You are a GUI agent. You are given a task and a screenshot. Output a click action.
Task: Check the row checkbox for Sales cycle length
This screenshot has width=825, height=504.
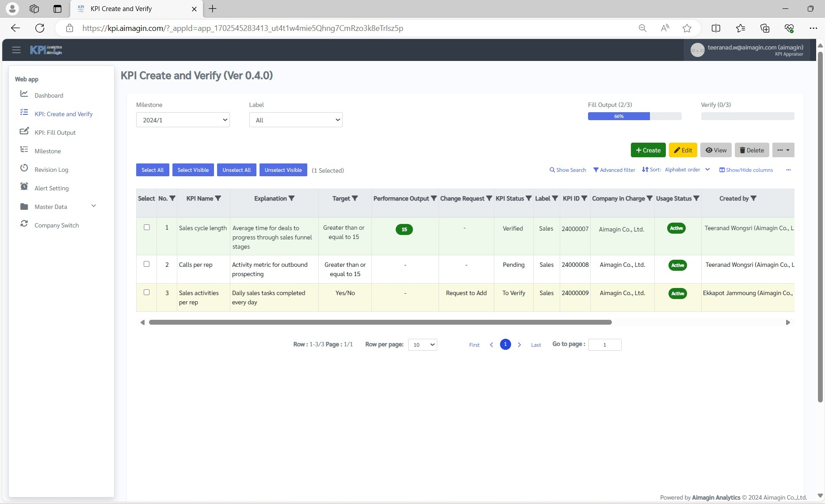(x=147, y=227)
